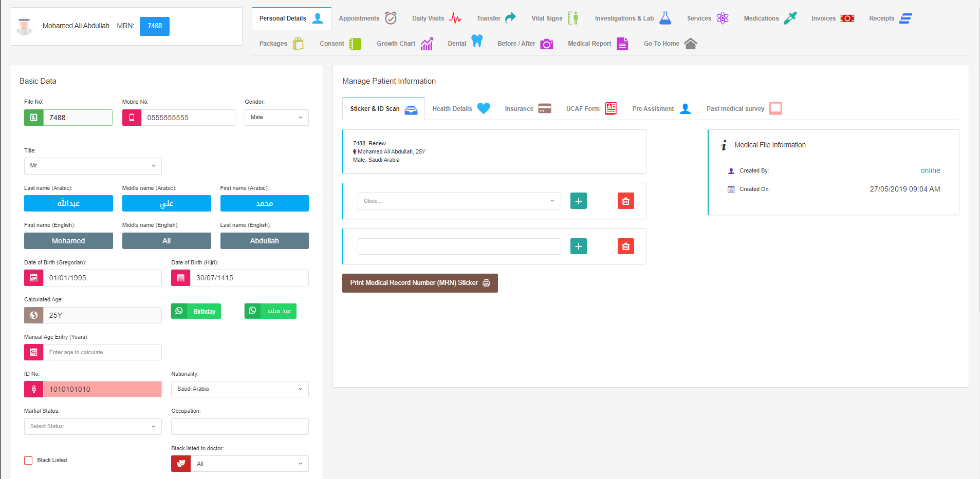
Task: Click the Manual Age Entry field
Action: click(102, 352)
